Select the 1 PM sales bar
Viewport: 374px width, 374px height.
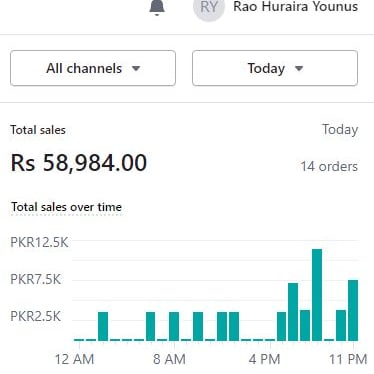click(x=234, y=326)
